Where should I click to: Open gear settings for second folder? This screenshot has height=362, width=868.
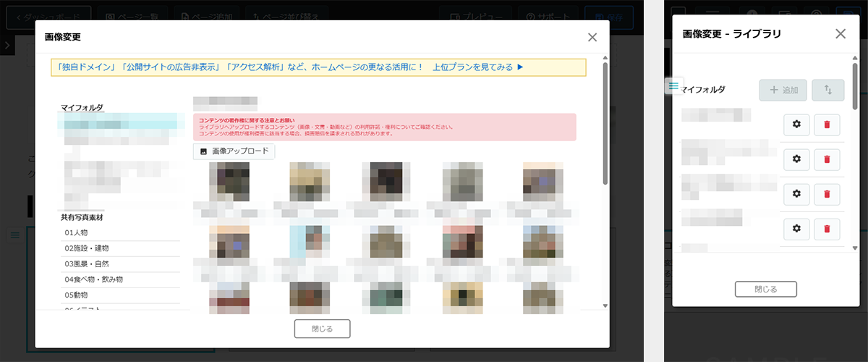click(x=796, y=159)
